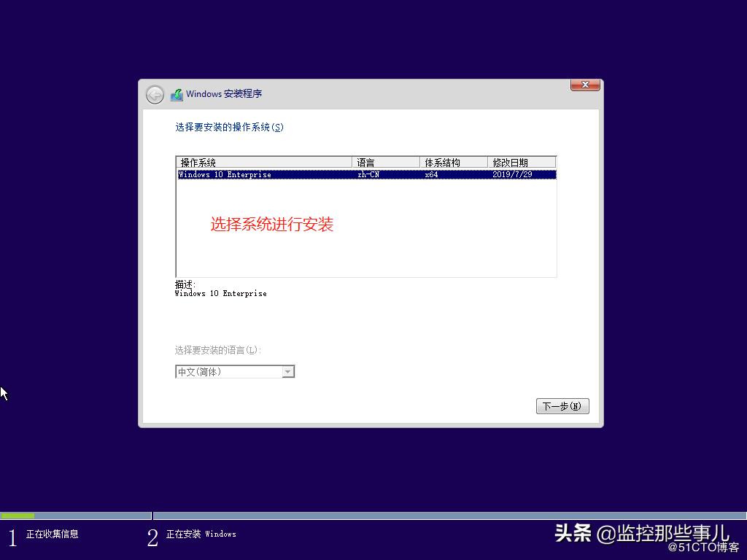Click the dropdown arrow beside 中文(简体)
Screen dimensions: 747x560
click(288, 371)
